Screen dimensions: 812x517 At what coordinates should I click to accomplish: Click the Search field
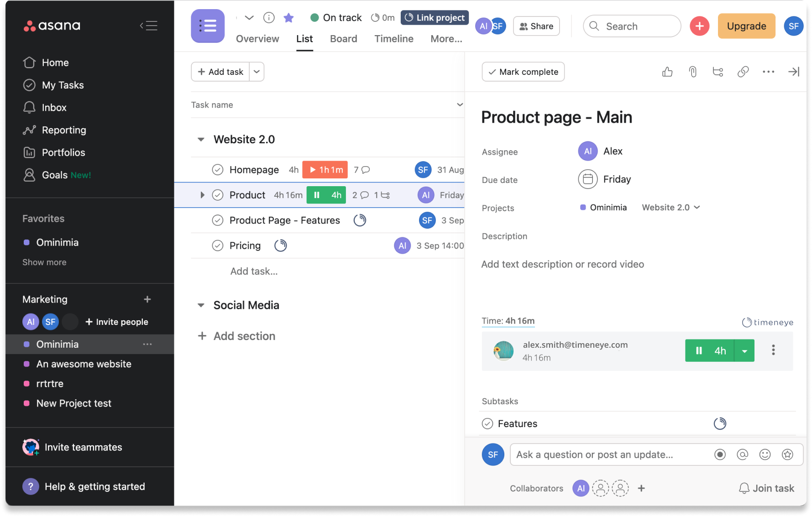pos(632,26)
